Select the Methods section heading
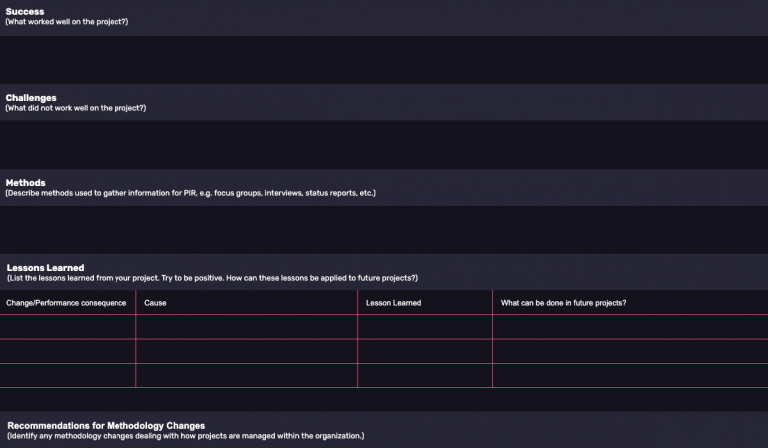 [x=26, y=183]
